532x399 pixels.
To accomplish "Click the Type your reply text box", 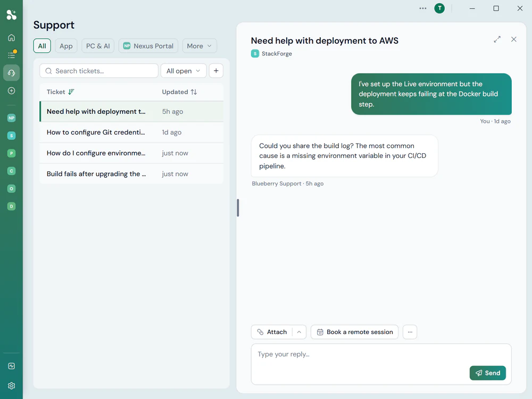I will point(381,364).
